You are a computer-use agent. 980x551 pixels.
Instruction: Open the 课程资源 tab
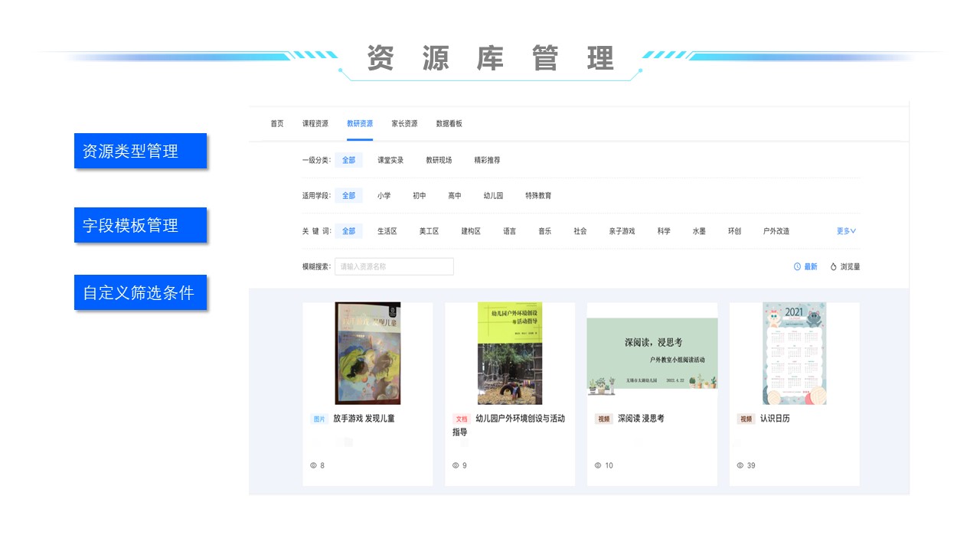coord(315,123)
